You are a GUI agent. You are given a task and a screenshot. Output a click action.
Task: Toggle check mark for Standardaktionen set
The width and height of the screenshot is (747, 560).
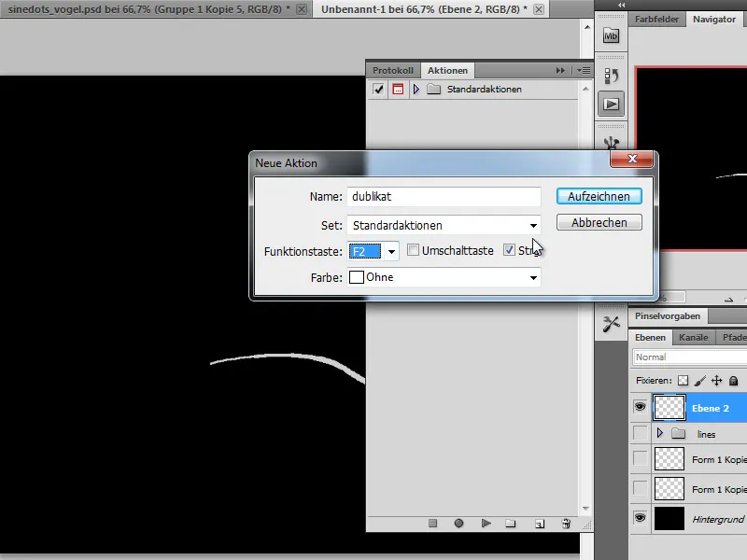[x=378, y=89]
